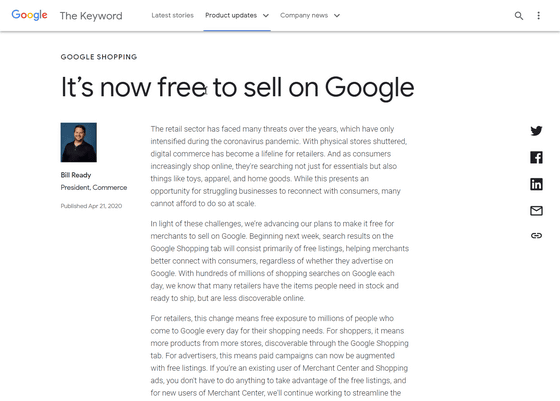
Task: Open the Company news menu
Action: (x=304, y=15)
